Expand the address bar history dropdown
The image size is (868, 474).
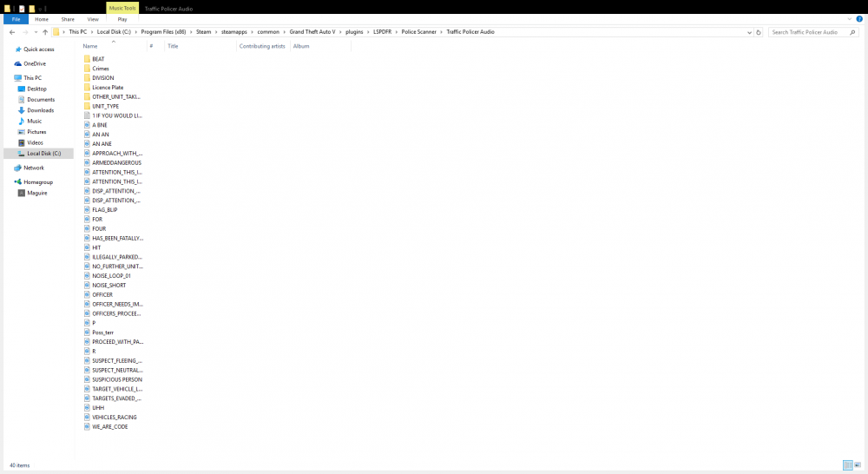pyautogui.click(x=749, y=32)
